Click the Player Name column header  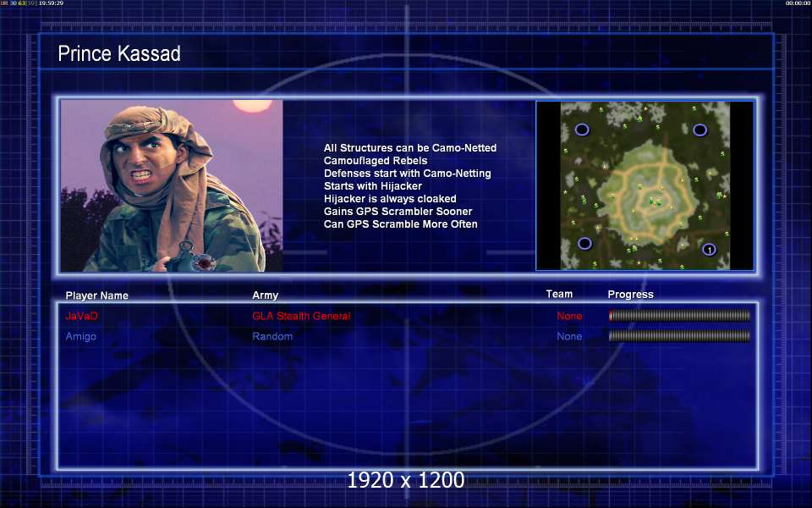(x=96, y=295)
